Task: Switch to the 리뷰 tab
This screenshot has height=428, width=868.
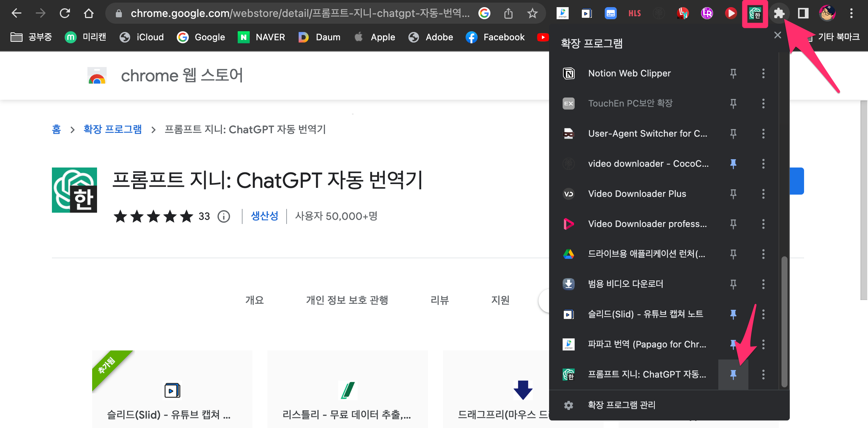Action: pyautogui.click(x=440, y=300)
